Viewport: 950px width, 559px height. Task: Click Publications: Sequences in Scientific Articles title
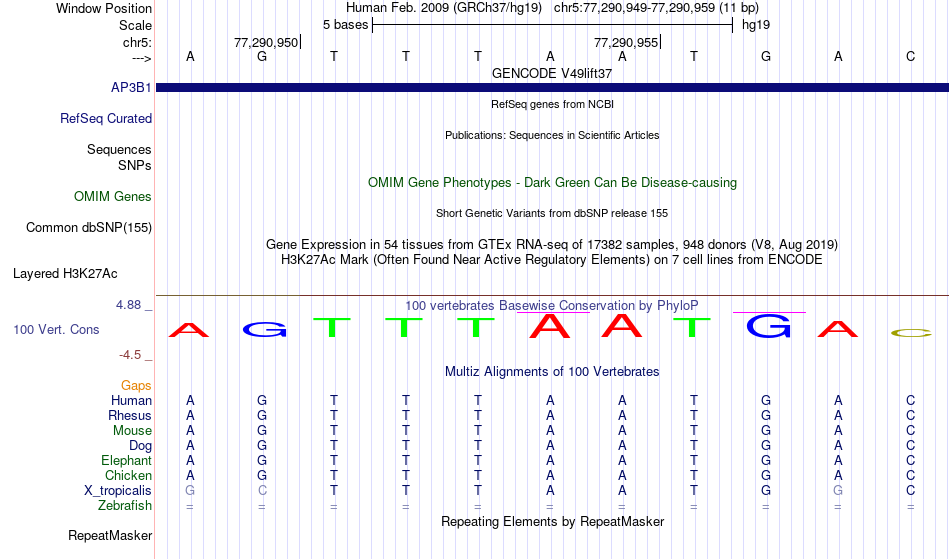552,135
